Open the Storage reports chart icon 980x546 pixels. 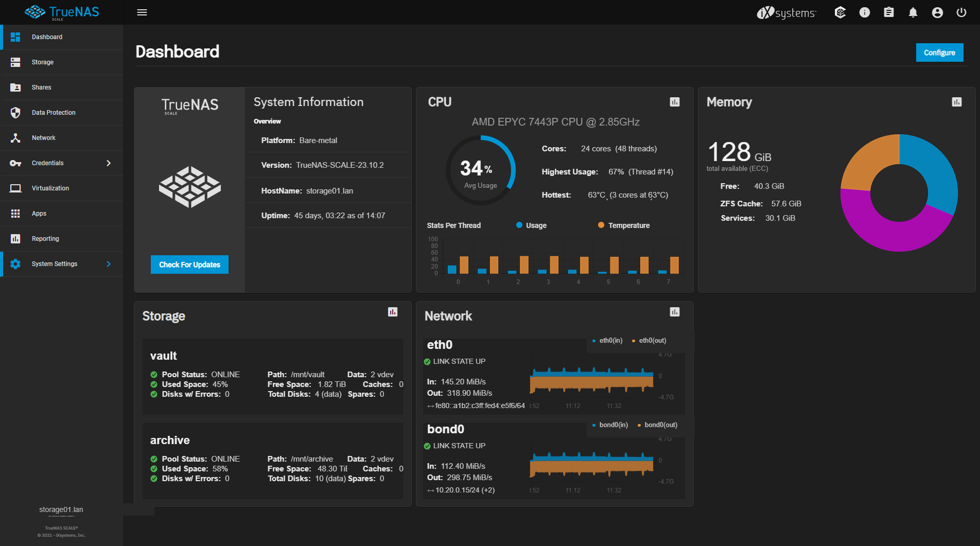tap(392, 312)
